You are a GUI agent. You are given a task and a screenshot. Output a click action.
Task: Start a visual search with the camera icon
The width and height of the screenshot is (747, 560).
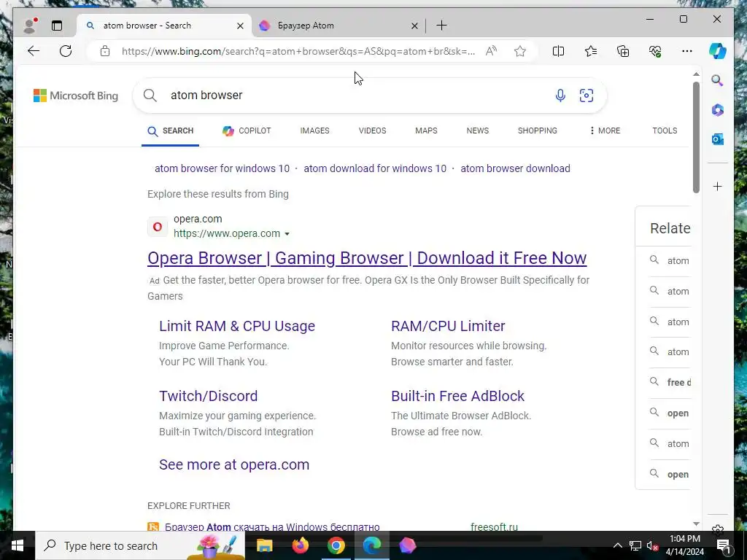pos(586,96)
